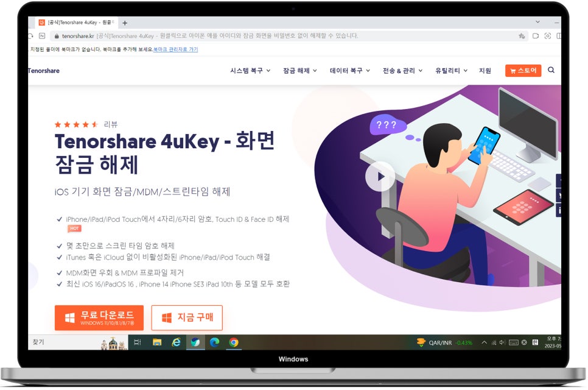This screenshot has width=588, height=390.
Task: Click the QAR/INR currency widget
Action: (444, 342)
